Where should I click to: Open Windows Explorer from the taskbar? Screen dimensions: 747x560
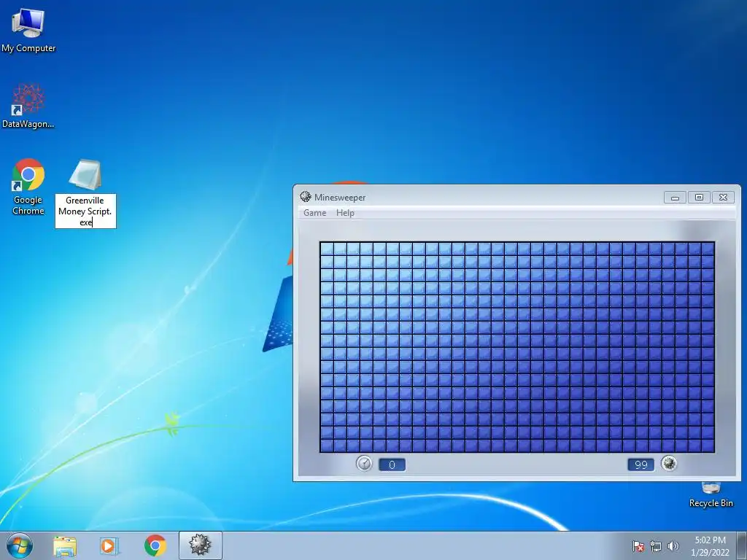pyautogui.click(x=65, y=546)
